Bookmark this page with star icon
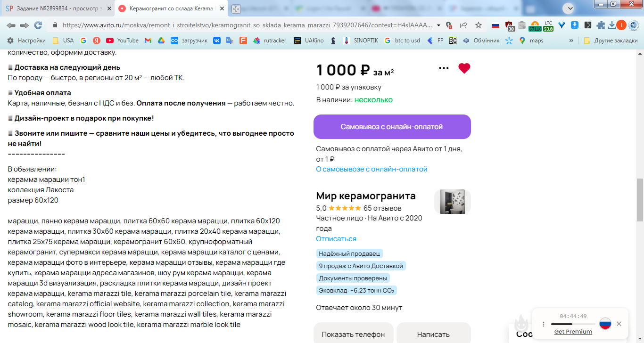 479,25
